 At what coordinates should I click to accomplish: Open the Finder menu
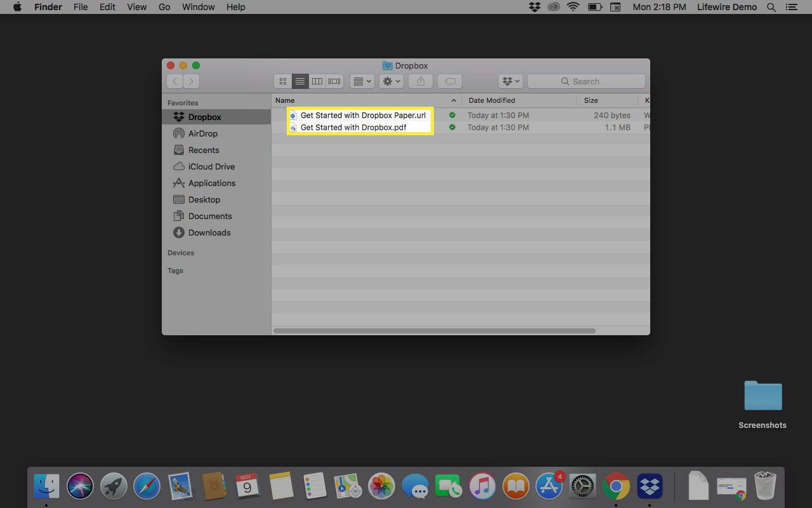(48, 7)
